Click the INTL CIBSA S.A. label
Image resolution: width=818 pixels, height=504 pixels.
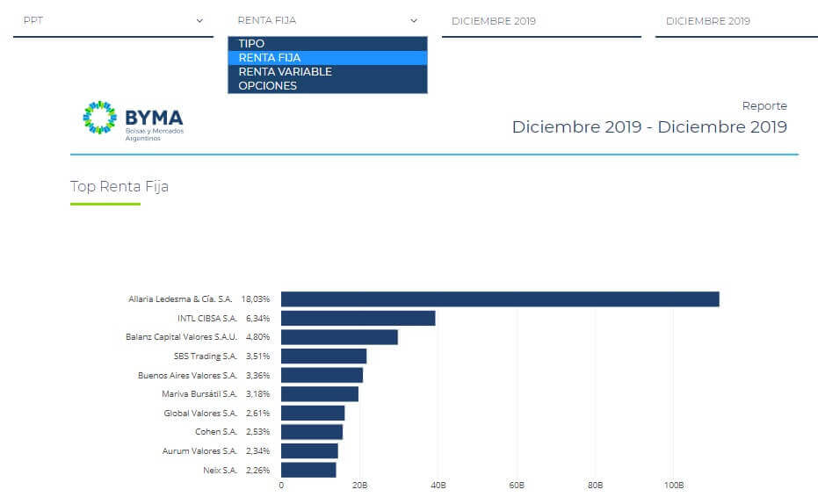coord(207,319)
